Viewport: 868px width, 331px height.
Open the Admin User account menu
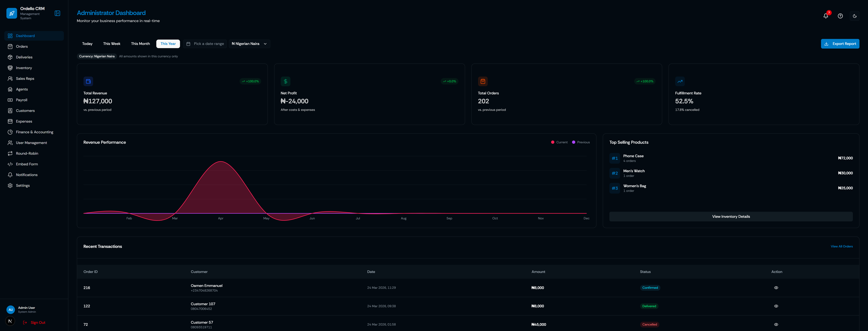pos(26,309)
